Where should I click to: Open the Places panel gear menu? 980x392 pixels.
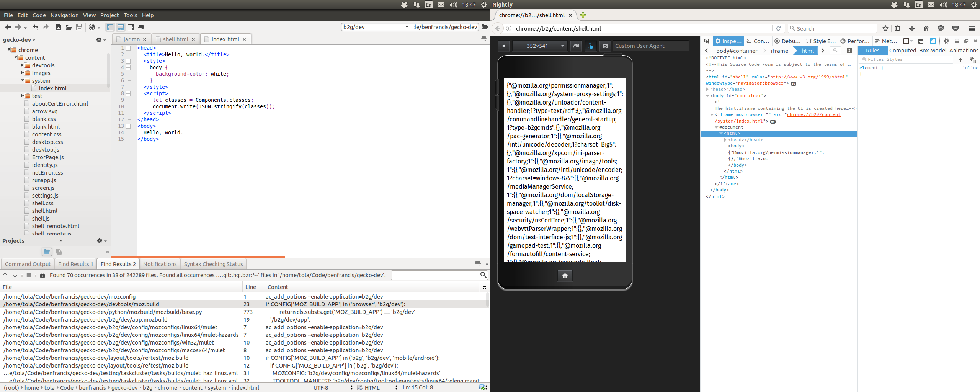pyautogui.click(x=101, y=40)
